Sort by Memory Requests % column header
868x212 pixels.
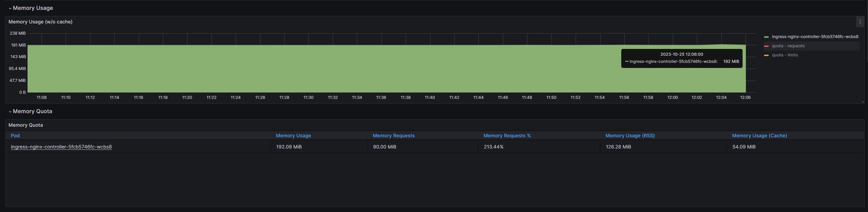[507, 136]
